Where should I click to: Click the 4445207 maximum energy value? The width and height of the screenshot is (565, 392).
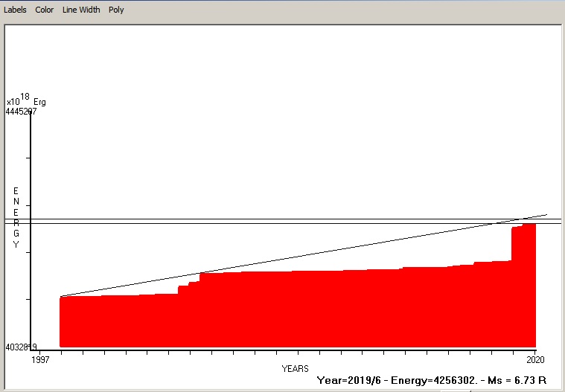click(x=21, y=112)
